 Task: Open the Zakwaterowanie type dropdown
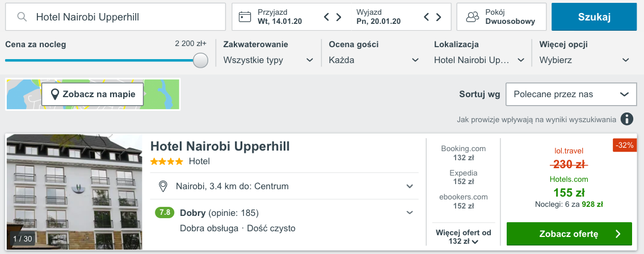pos(268,60)
